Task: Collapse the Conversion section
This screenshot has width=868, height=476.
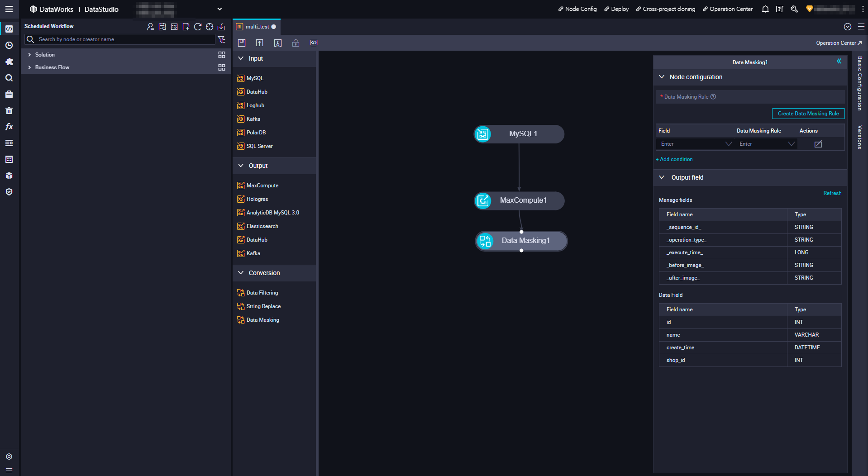Action: coord(241,273)
